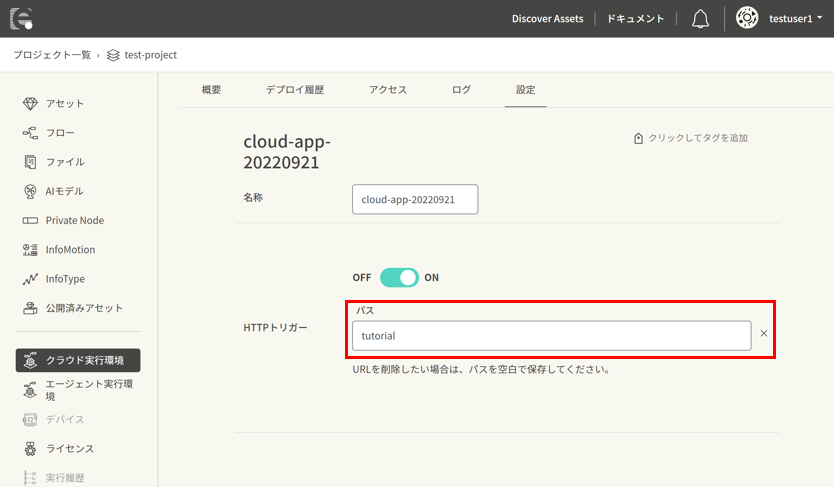
Task: Select クラウド実行環境 menu item
Action: pyautogui.click(x=78, y=360)
